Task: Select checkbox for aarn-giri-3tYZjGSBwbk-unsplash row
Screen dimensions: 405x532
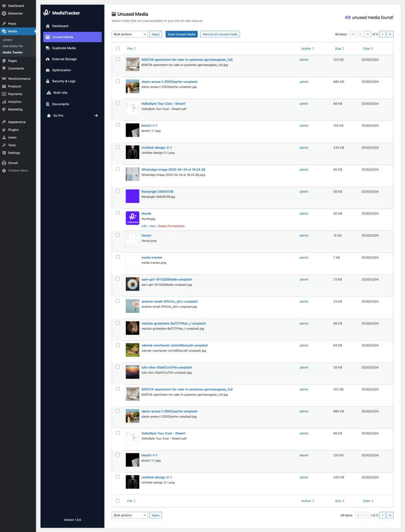Action: [x=117, y=279]
